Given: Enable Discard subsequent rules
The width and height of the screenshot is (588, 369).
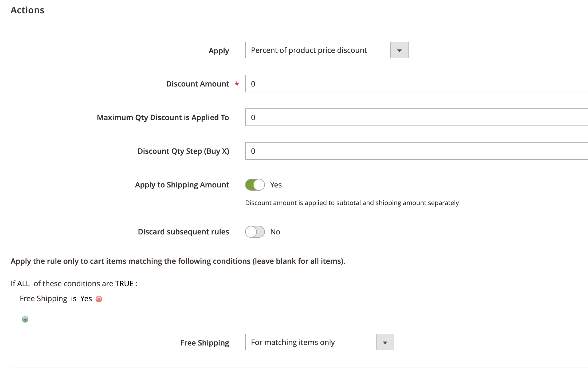Looking at the screenshot, I should (255, 232).
